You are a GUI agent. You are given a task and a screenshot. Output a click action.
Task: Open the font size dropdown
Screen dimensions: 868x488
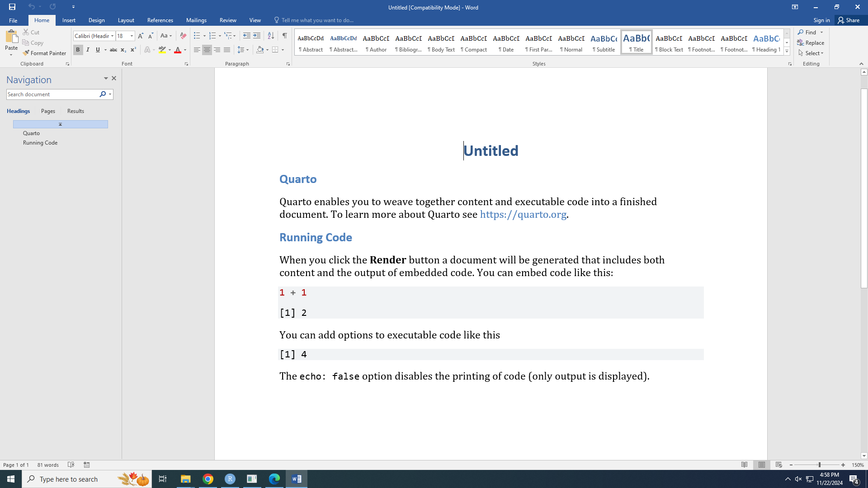[x=132, y=36]
